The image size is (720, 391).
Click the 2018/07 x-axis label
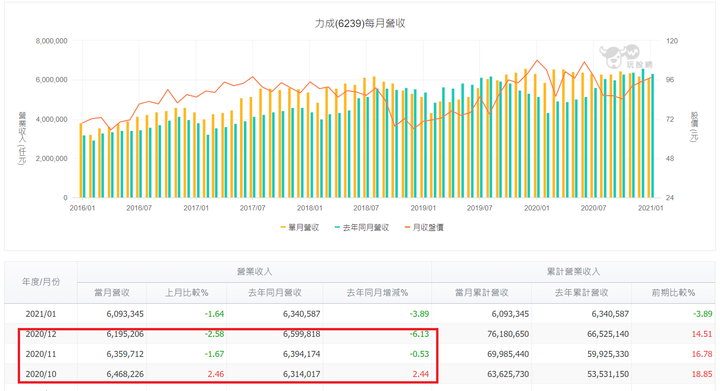click(366, 208)
